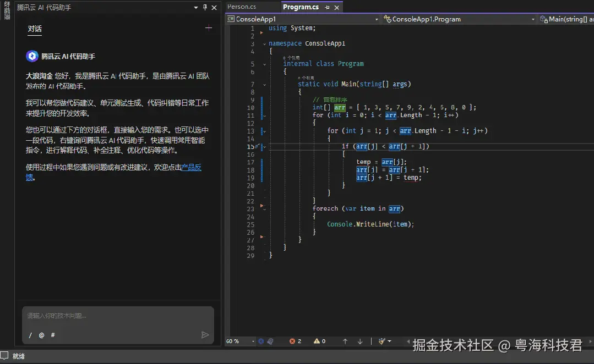
Task: Go to previous issue with up arrow
Action: point(345,341)
